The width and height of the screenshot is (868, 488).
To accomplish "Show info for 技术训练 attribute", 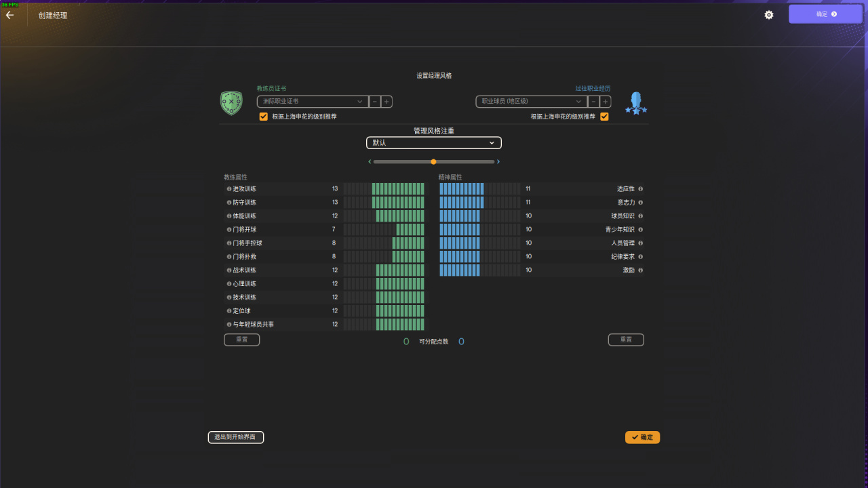I will coord(229,298).
